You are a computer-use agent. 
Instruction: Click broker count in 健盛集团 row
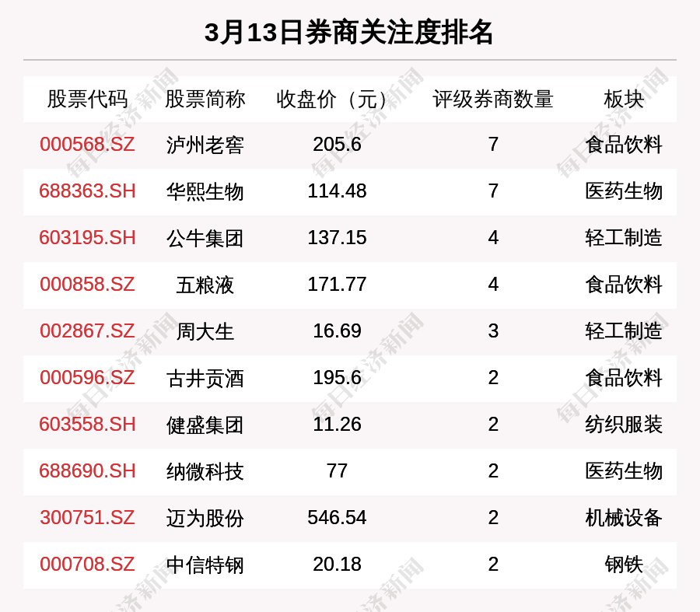pos(493,425)
